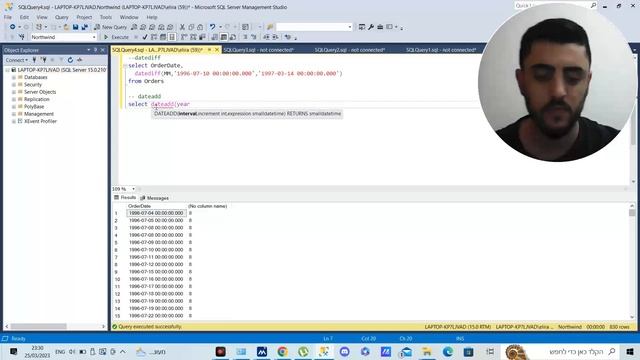Open the Window menu
The width and height of the screenshot is (640, 360).
(x=129, y=17)
